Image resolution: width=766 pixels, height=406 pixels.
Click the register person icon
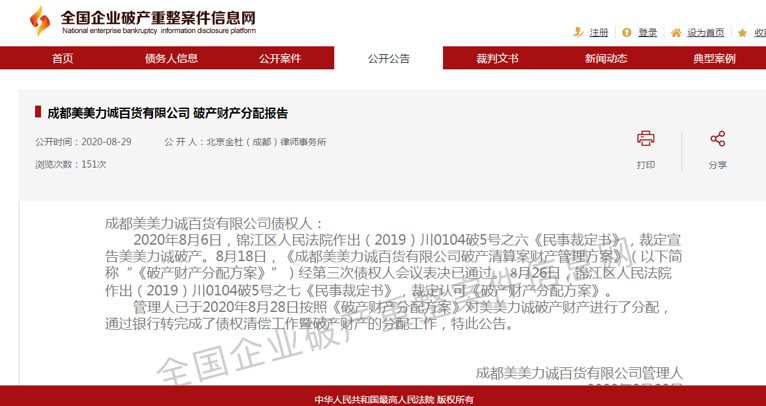(578, 33)
